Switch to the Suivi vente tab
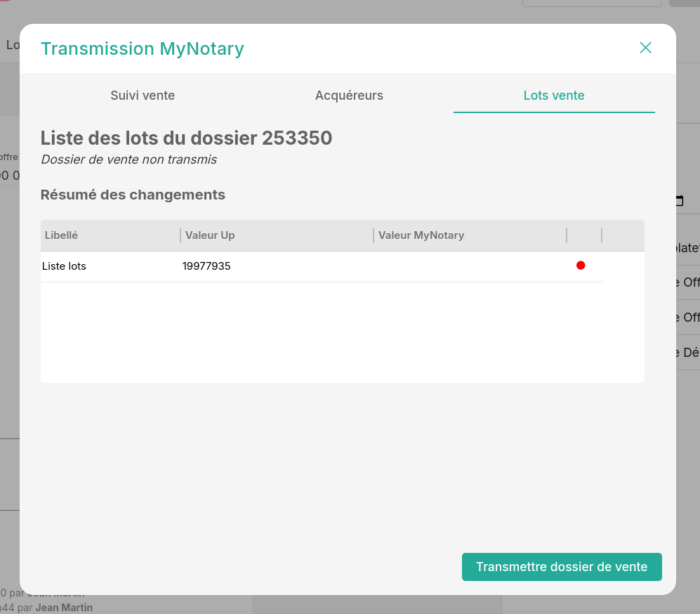 (x=143, y=95)
